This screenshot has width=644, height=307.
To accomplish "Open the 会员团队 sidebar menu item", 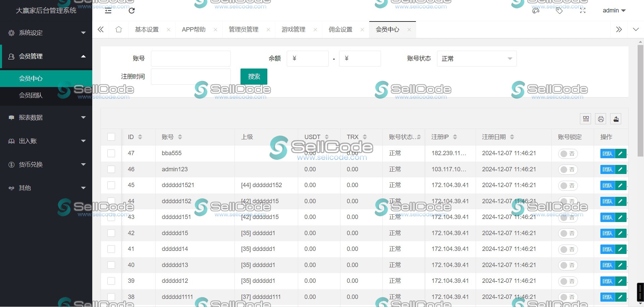I will click(31, 95).
